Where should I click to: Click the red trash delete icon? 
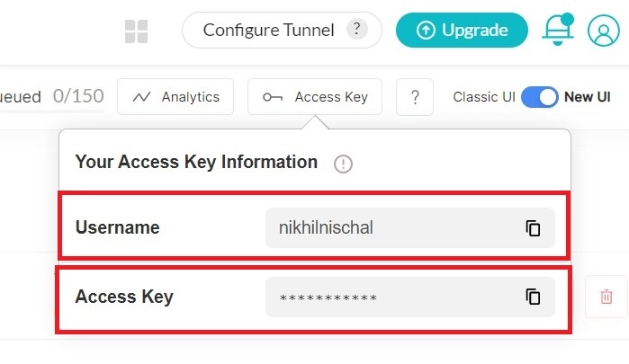click(607, 297)
